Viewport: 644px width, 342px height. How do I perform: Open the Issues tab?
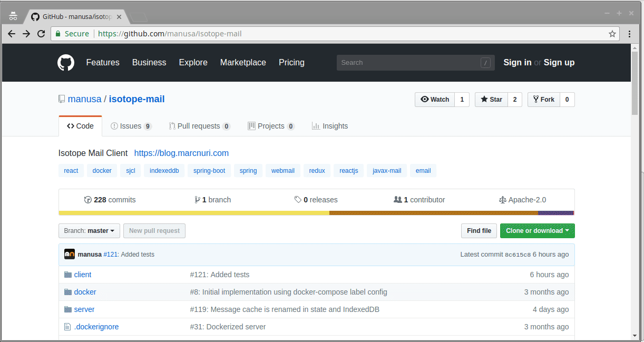pyautogui.click(x=131, y=126)
